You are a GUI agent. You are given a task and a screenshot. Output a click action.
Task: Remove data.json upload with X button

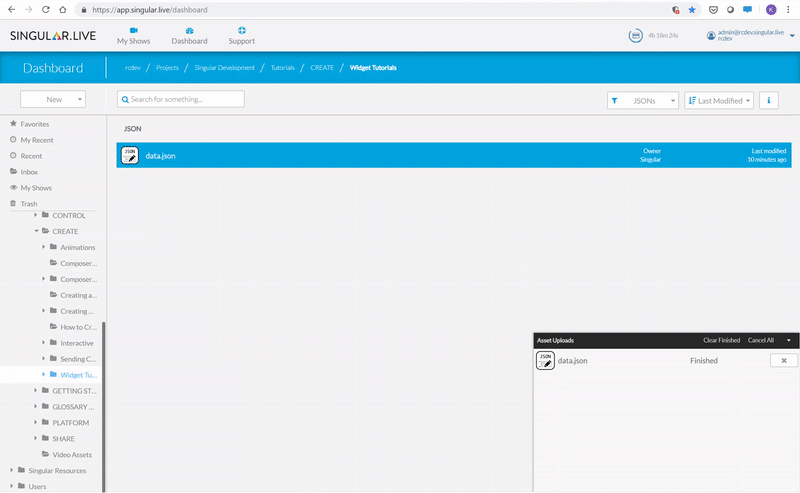[x=784, y=360]
